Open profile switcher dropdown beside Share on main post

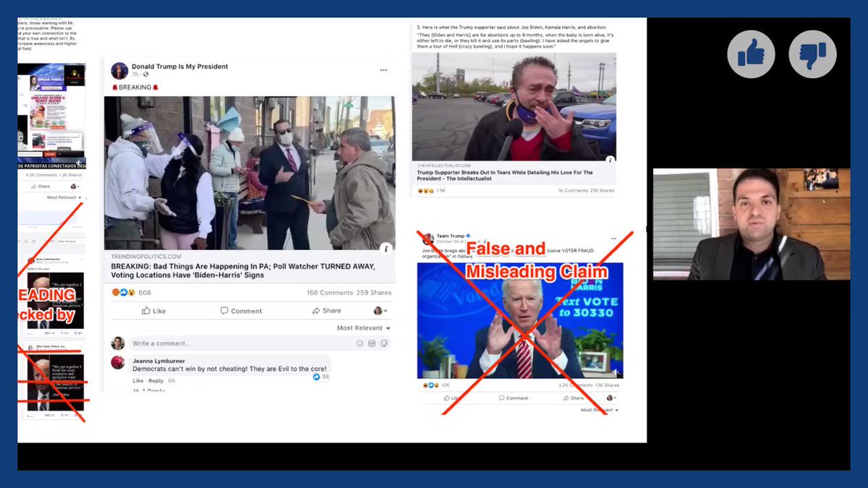coord(380,311)
